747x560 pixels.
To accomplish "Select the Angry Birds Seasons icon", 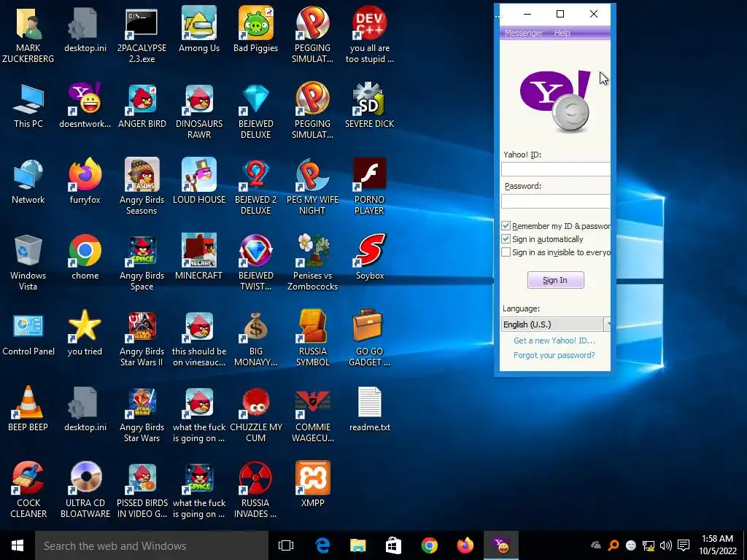I will tap(142, 186).
